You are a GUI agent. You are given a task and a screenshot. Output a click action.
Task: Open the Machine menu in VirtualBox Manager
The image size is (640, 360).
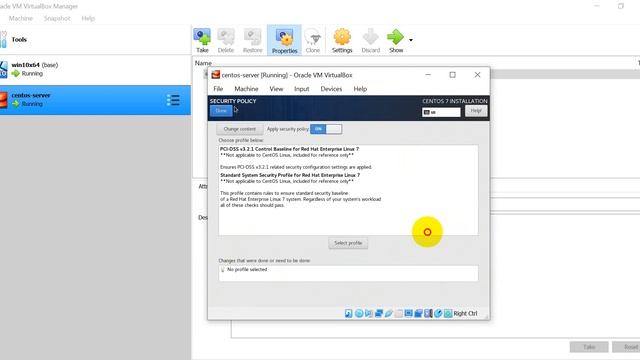pos(20,18)
